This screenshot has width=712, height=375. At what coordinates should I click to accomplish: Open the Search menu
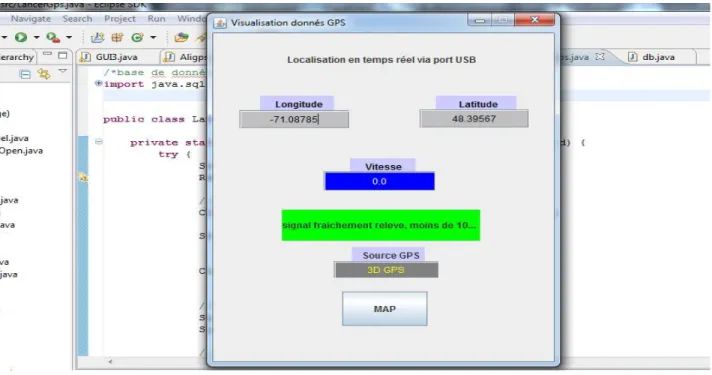[77, 19]
